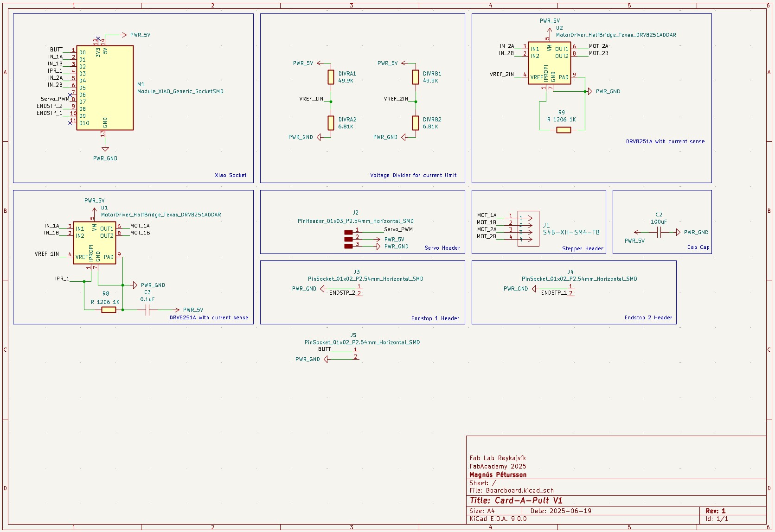The width and height of the screenshot is (775, 532).
Task: Click the Servo_PWM label on M1 pin 8
Action: pos(55,99)
